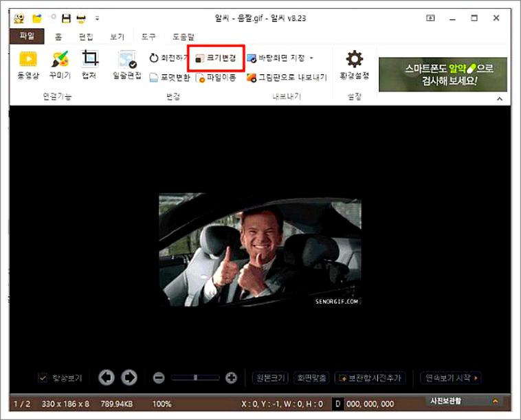
Task: Go to previous image with left arrow
Action: click(107, 377)
